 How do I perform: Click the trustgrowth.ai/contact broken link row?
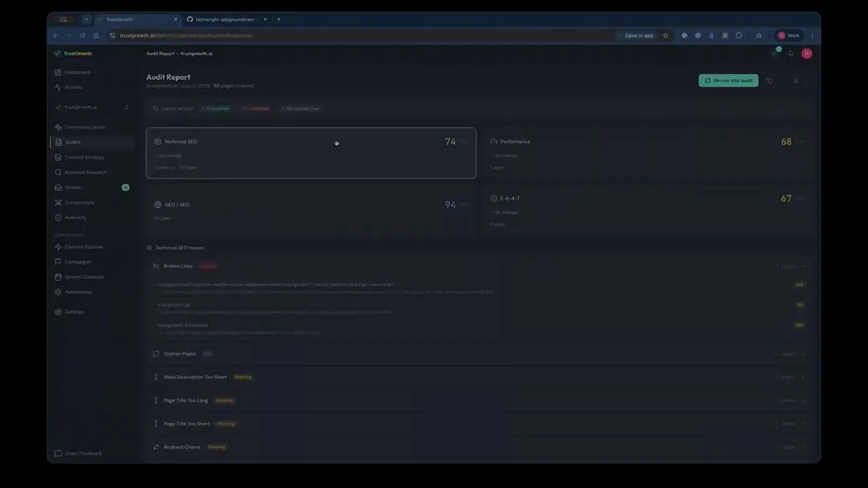pos(478,329)
